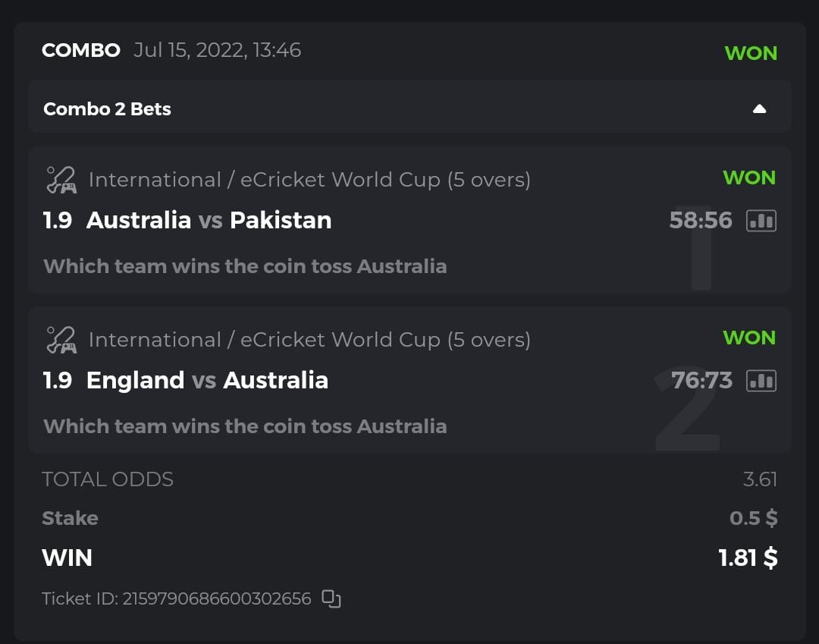Open statistics icon for England vs Australia

pos(761,381)
